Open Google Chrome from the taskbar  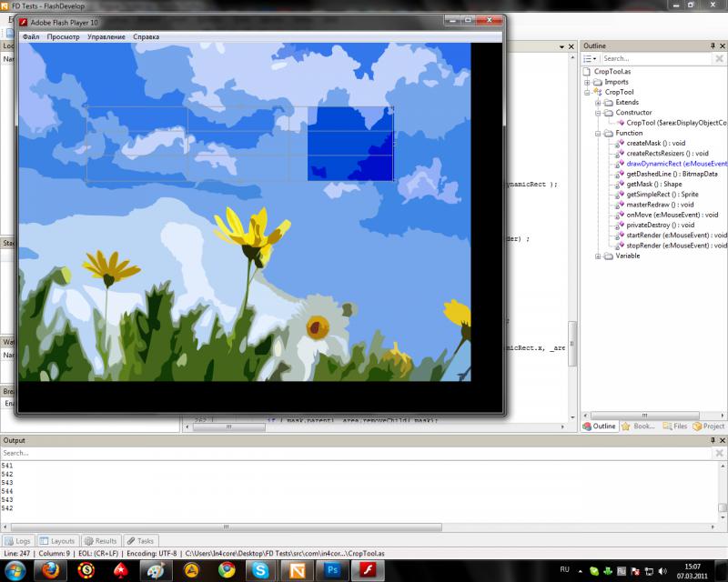[227, 571]
